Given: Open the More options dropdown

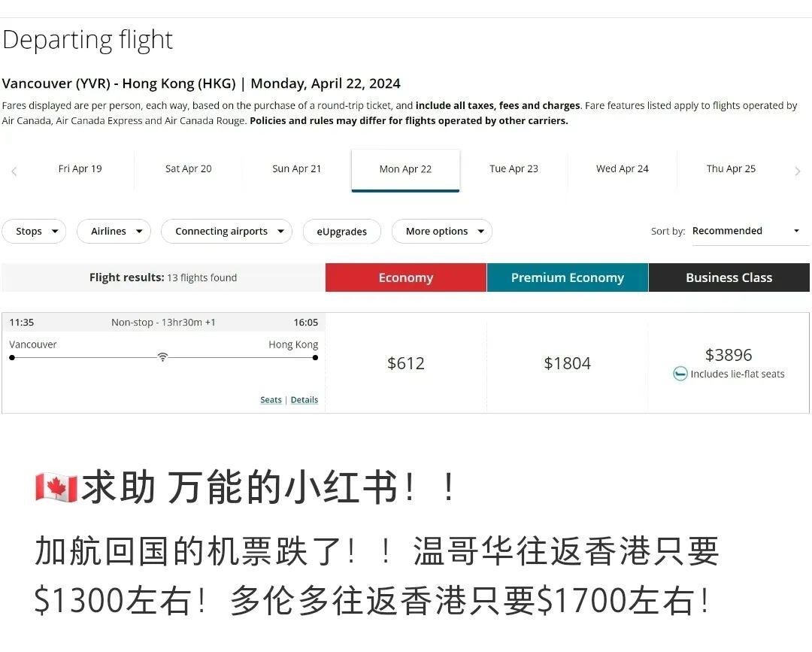Looking at the screenshot, I should [x=442, y=231].
